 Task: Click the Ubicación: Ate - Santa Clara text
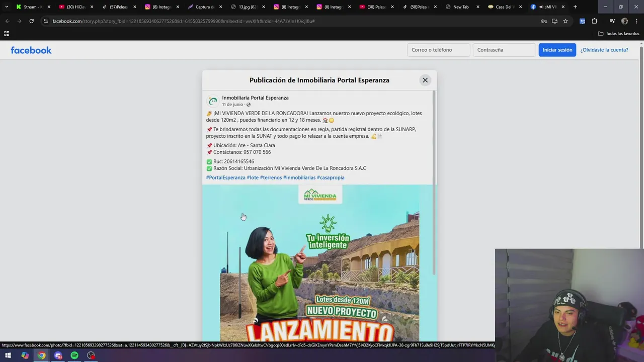tap(244, 145)
